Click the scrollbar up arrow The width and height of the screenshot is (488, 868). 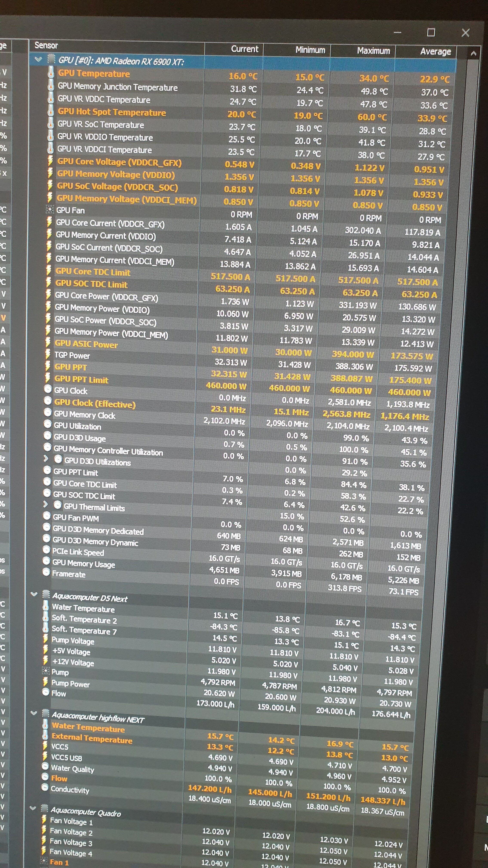point(473,53)
